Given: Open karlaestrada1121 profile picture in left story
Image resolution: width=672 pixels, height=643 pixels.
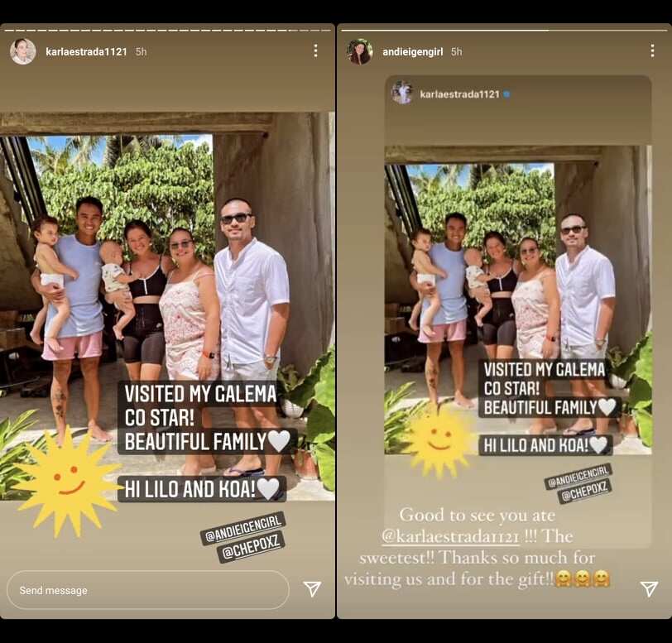Looking at the screenshot, I should 22,51.
